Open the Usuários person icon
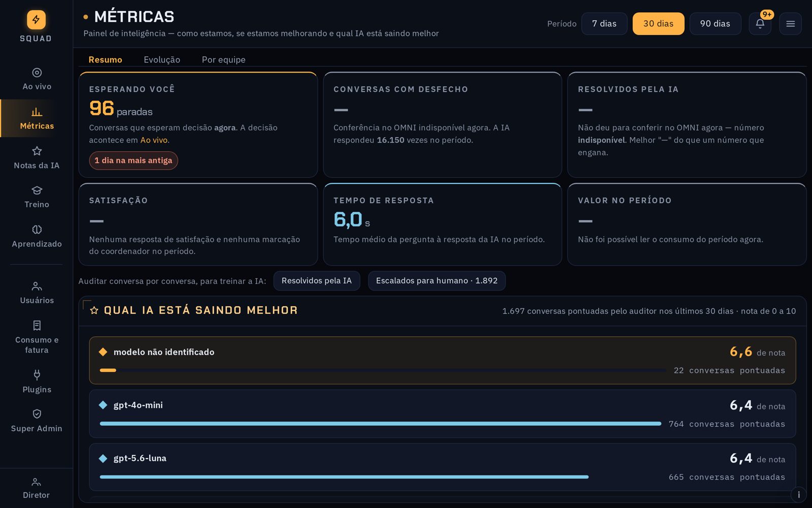The width and height of the screenshot is (812, 508). [x=37, y=286]
